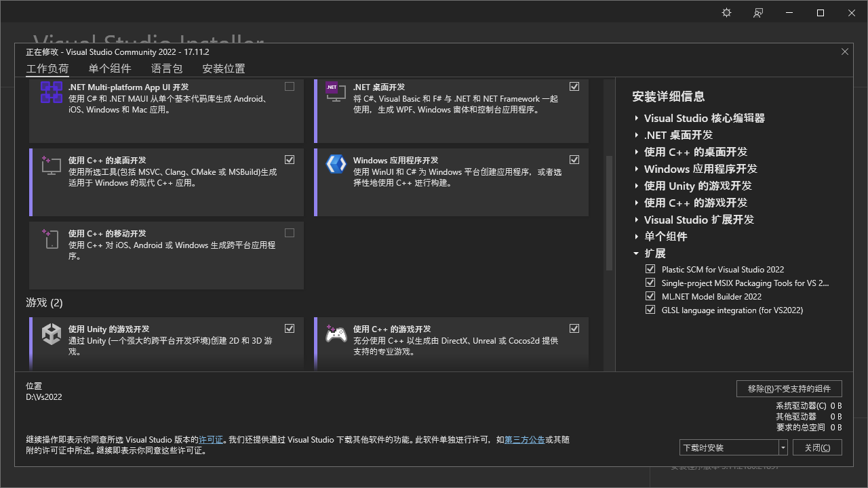Open the theme toggle sun icon in title bar
Screen dimensions: 868x488
tap(727, 13)
